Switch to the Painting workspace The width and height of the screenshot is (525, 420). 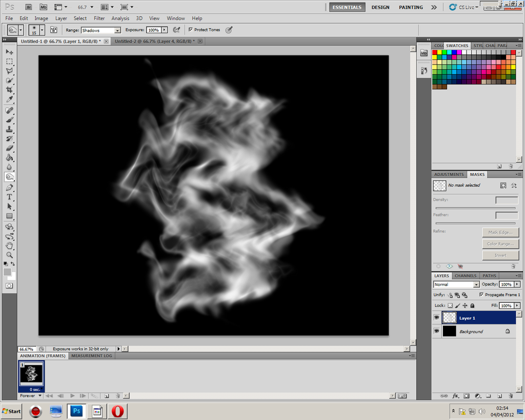411,7
